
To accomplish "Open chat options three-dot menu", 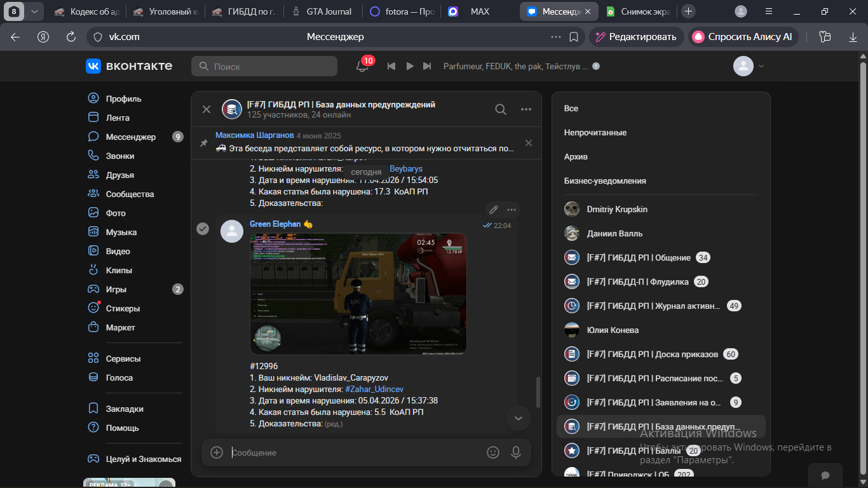I will tap(526, 109).
